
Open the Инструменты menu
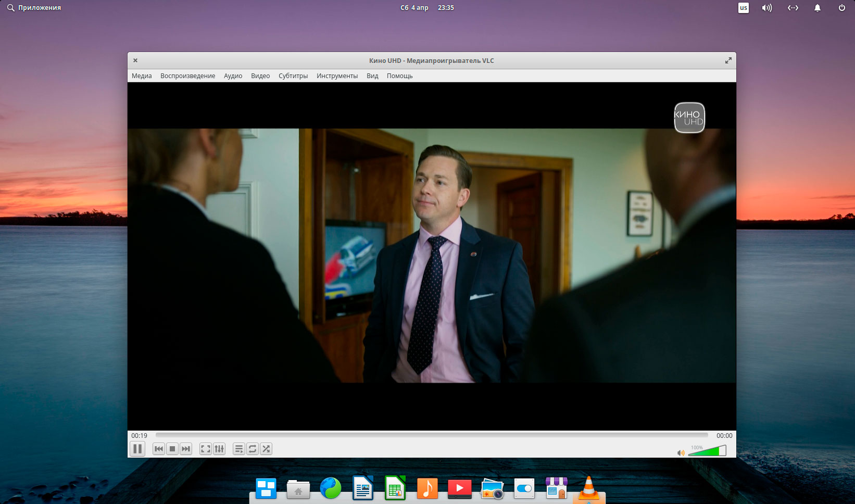point(337,76)
